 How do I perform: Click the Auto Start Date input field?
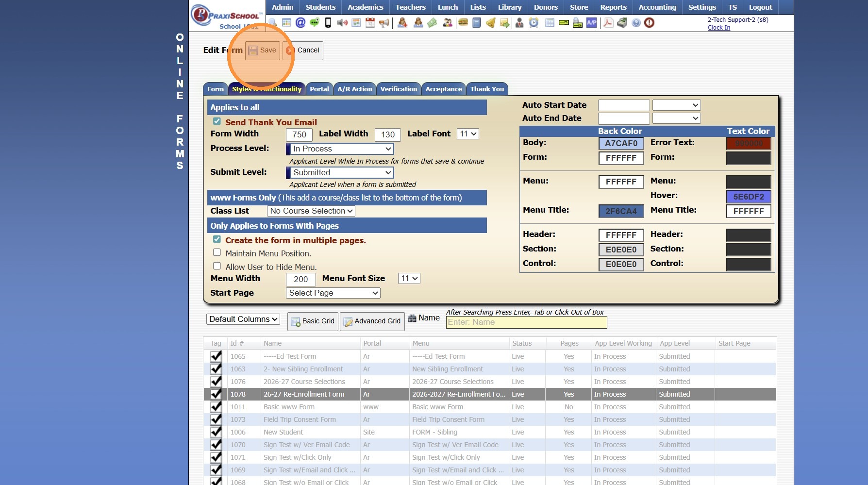624,105
